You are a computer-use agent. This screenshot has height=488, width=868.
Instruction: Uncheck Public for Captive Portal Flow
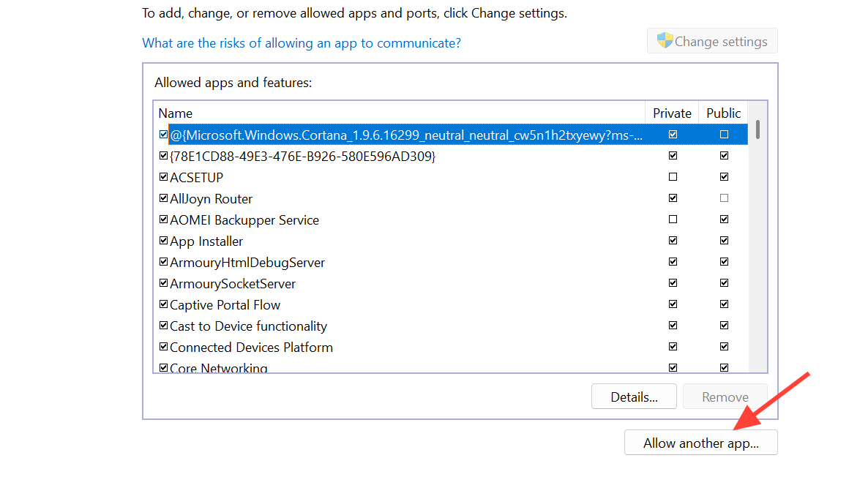(x=724, y=304)
